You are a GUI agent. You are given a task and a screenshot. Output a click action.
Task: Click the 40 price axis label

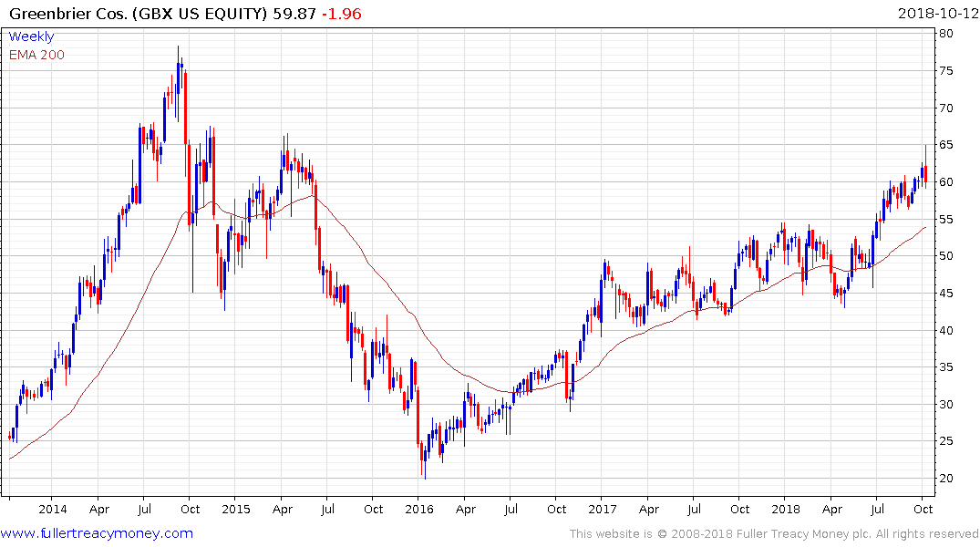point(945,331)
